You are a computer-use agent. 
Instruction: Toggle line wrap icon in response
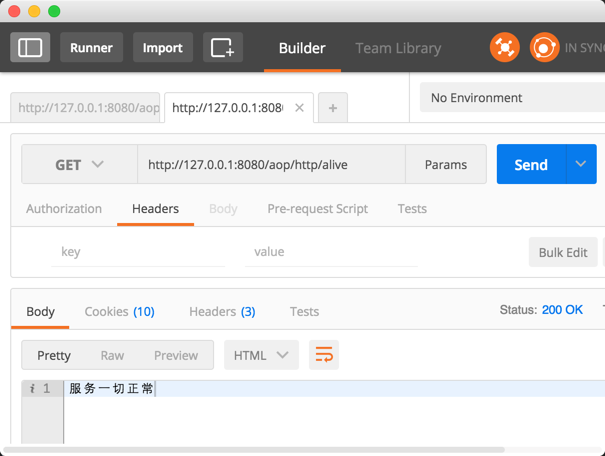coord(323,355)
